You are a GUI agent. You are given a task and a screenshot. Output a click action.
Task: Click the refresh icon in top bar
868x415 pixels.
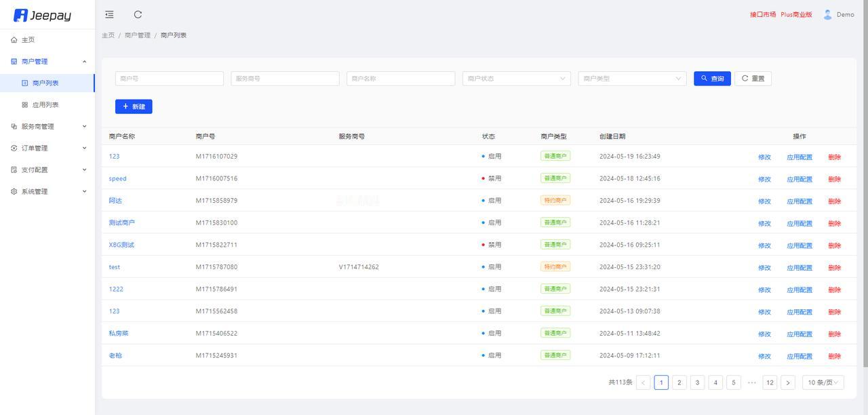(x=138, y=14)
